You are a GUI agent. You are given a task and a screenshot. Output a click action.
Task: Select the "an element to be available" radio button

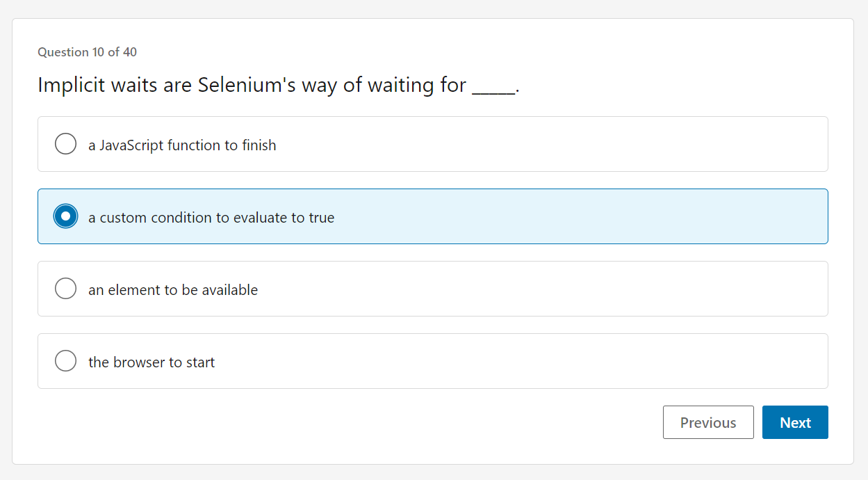[65, 288]
